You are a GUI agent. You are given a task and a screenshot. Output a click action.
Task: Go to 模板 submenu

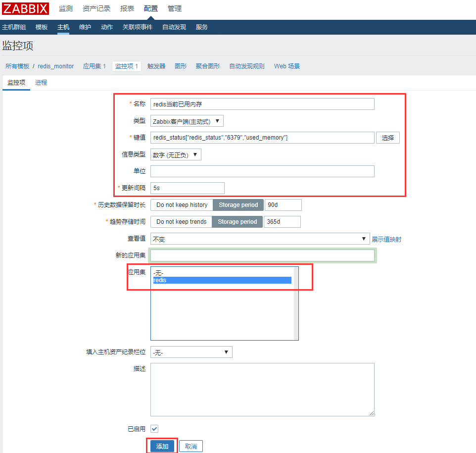[x=42, y=27]
